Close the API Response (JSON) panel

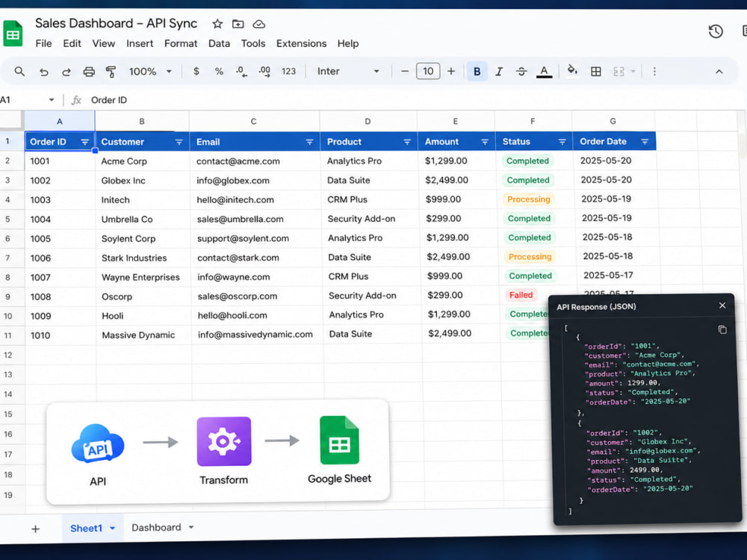click(x=722, y=305)
